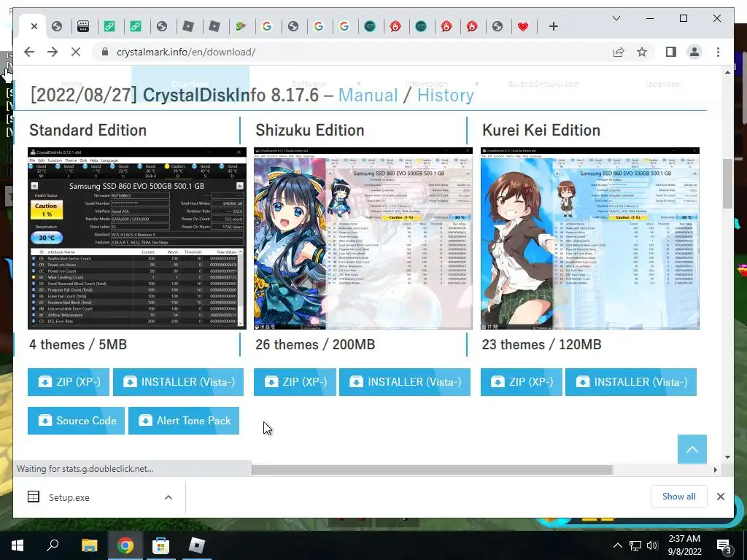This screenshot has width=747, height=560.
Task: Switch to the green S favicon tab
Action: (241, 27)
